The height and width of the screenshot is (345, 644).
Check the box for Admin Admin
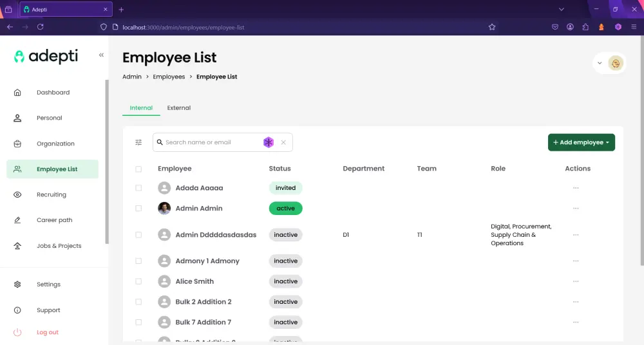point(138,209)
